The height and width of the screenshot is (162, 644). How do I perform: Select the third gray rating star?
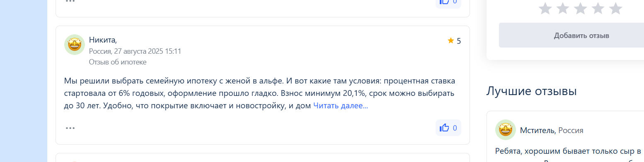coord(580,8)
